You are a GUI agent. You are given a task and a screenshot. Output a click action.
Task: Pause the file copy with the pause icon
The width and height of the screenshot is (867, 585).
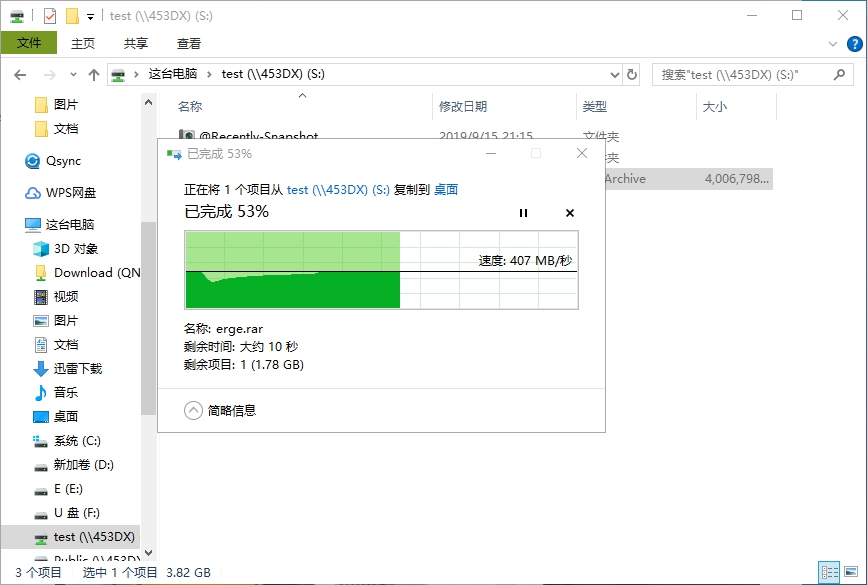(x=523, y=212)
